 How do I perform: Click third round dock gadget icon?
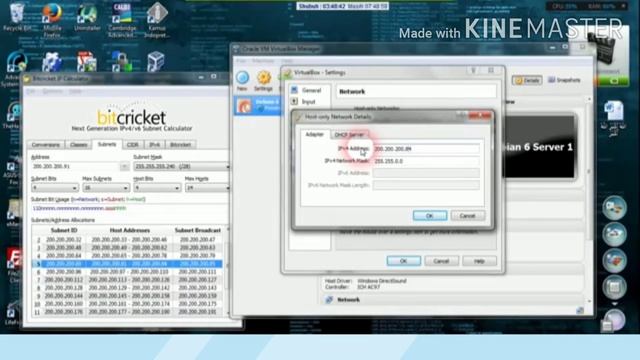(614, 261)
